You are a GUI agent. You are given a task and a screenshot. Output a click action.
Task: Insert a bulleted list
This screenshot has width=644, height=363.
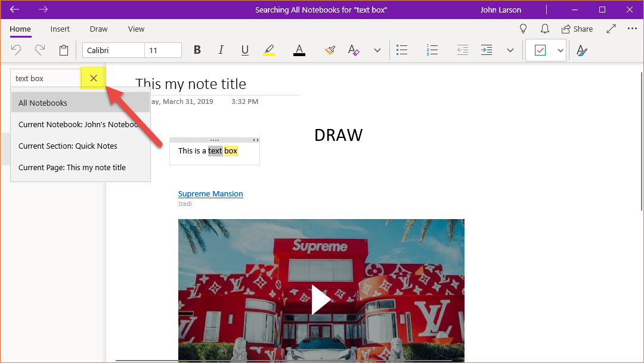(402, 50)
